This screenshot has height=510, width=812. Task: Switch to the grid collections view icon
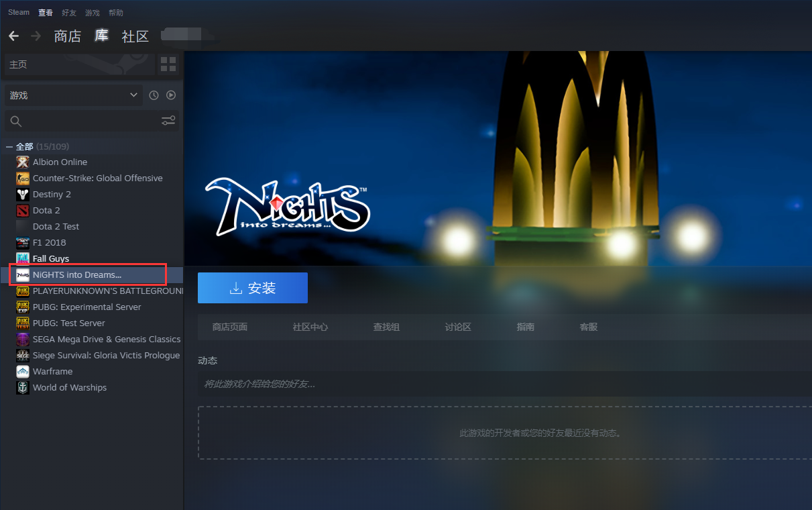point(168,64)
